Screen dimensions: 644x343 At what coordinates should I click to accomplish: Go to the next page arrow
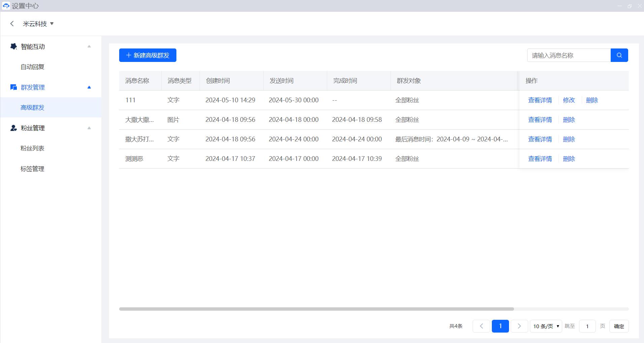519,326
